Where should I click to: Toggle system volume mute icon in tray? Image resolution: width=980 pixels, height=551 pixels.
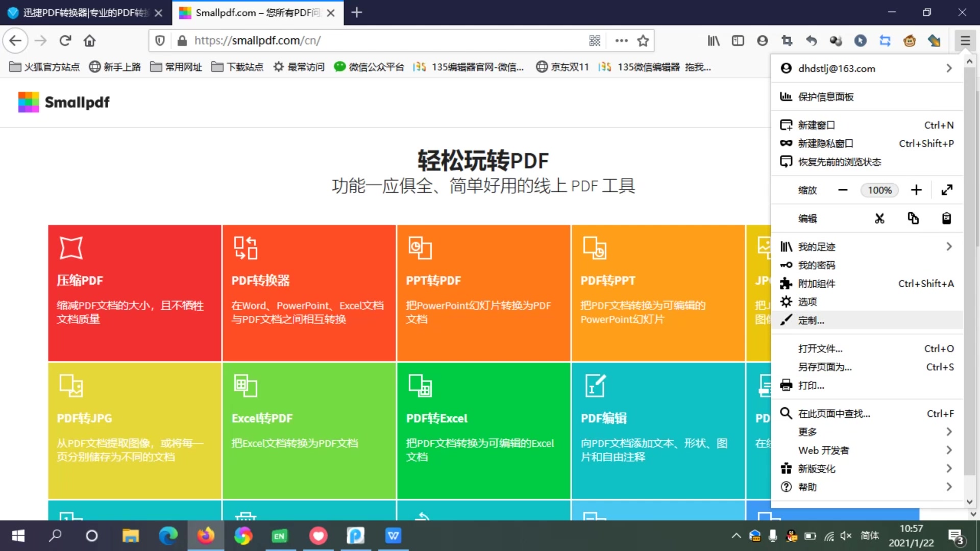tap(846, 536)
